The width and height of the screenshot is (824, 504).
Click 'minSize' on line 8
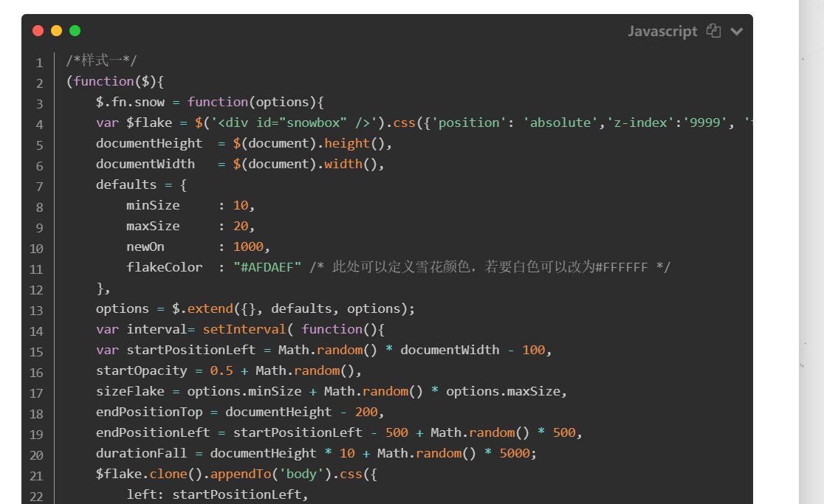click(153, 205)
